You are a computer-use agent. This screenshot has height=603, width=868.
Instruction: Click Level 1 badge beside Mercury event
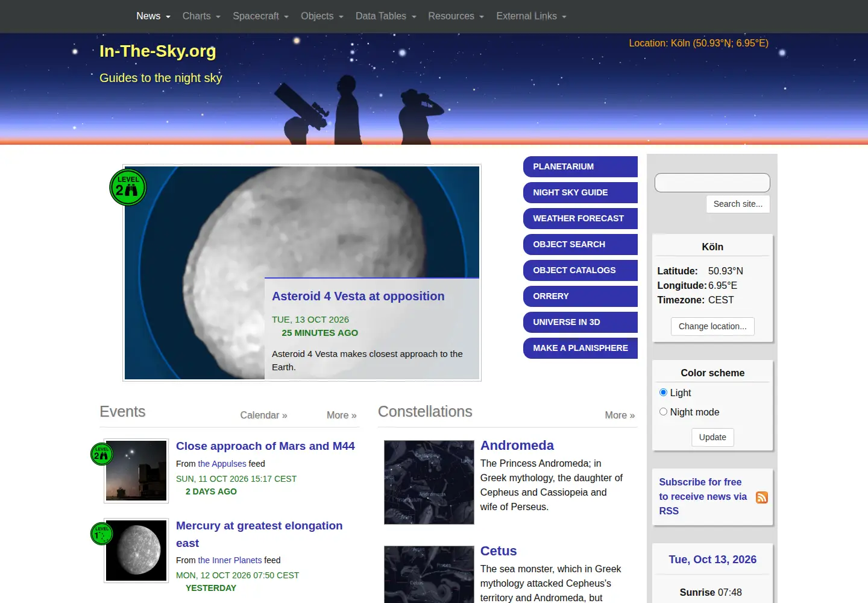[x=101, y=534]
